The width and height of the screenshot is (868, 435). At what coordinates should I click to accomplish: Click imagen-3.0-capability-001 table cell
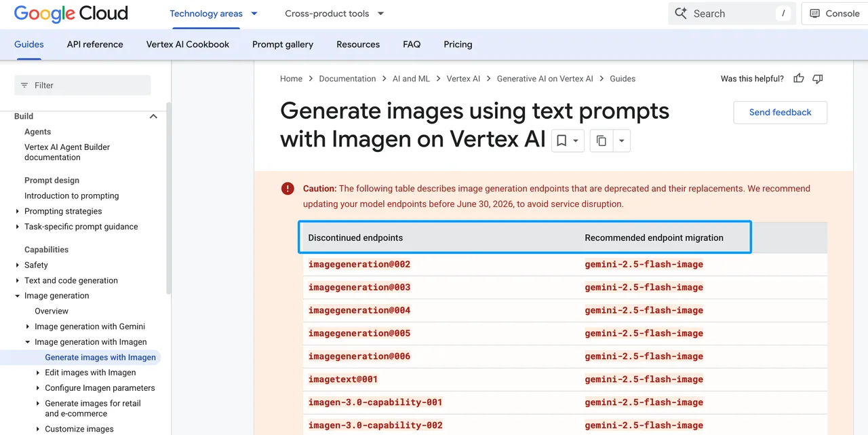375,402
